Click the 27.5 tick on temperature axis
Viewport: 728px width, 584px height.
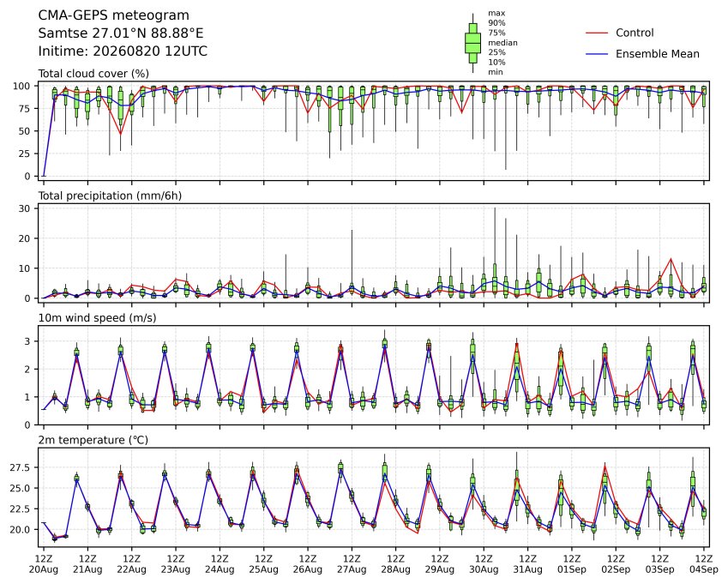point(20,467)
